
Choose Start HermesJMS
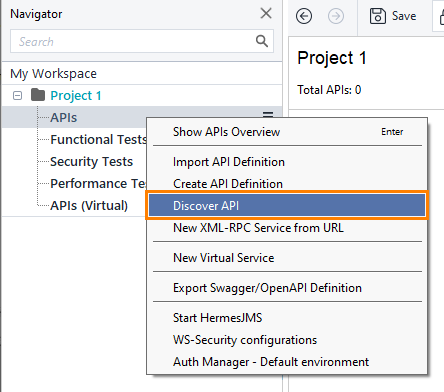click(x=287, y=318)
